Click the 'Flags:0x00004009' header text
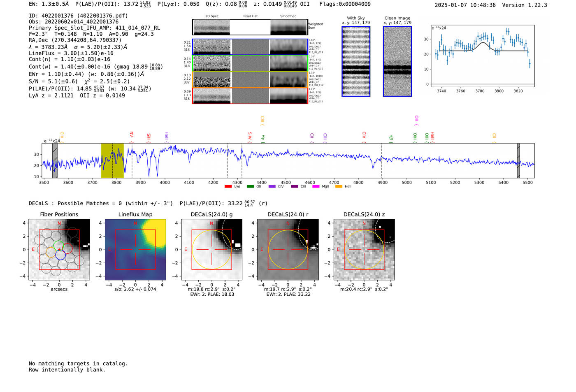The image size is (576, 392). (x=345, y=4)
